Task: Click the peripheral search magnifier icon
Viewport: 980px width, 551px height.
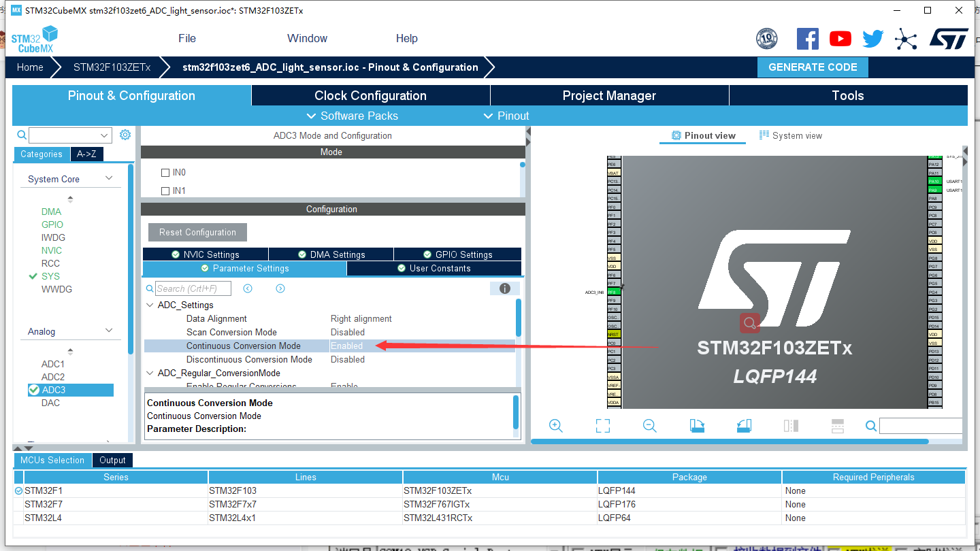Action: click(x=22, y=135)
